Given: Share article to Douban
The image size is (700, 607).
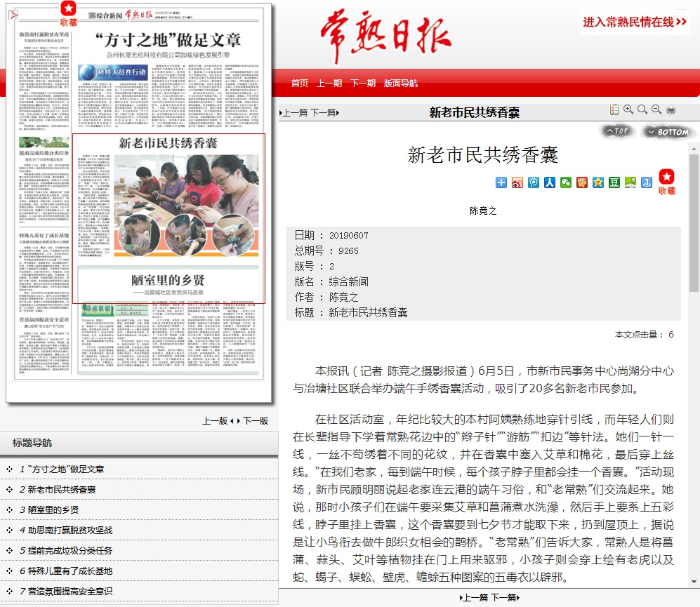Looking at the screenshot, I should [614, 182].
